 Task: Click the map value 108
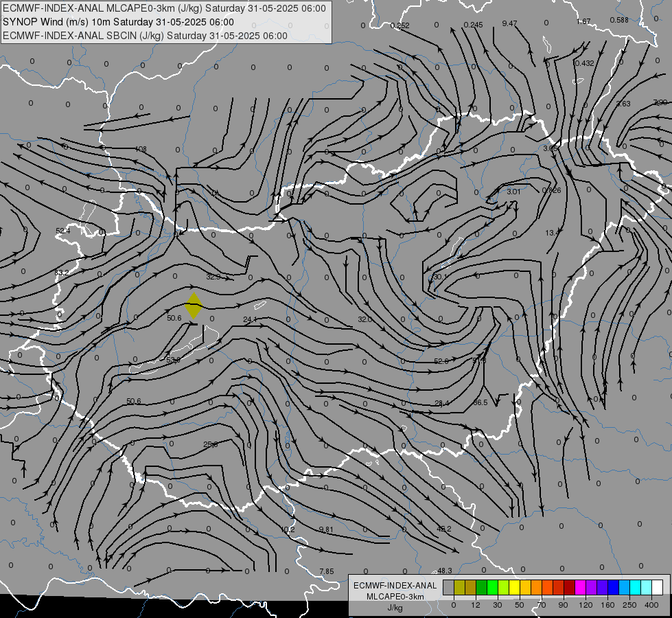click(x=141, y=149)
